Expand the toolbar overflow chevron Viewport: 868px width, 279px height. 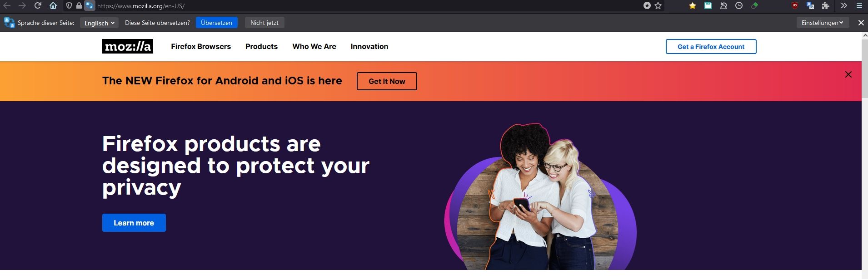point(844,5)
